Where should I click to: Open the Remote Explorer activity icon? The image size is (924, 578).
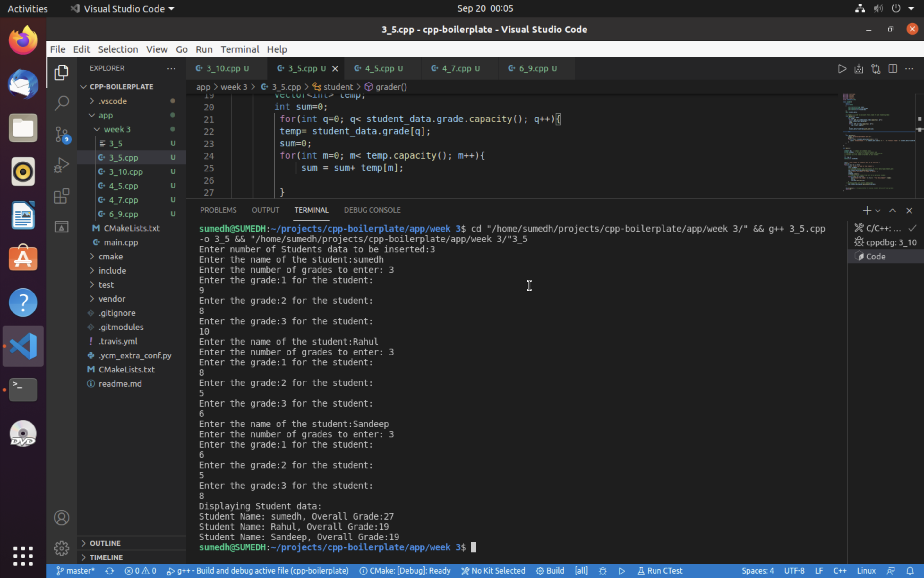point(62,227)
